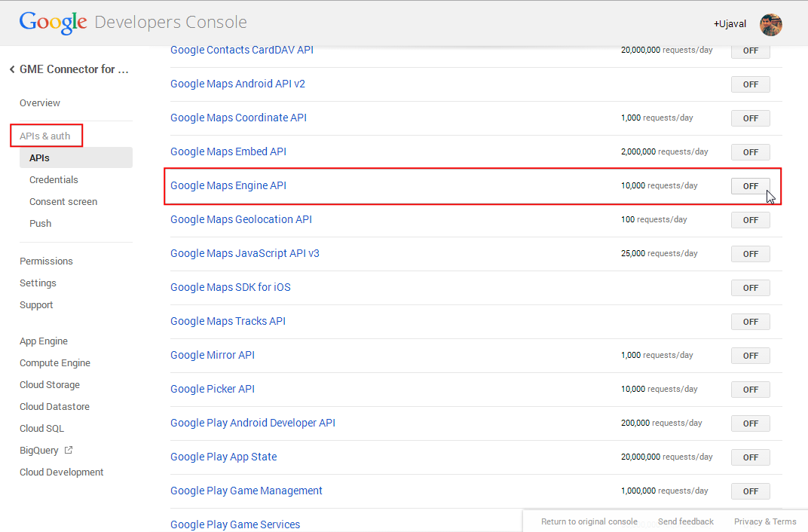
Task: Turn on Google Picker API toggle
Action: [750, 390]
